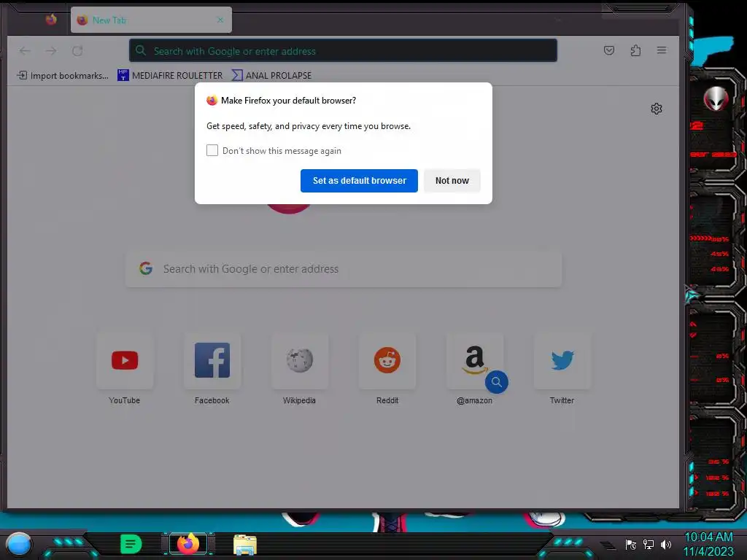
Task: Open the MEDIAFIRE ROULETTER bookmark
Action: point(170,75)
